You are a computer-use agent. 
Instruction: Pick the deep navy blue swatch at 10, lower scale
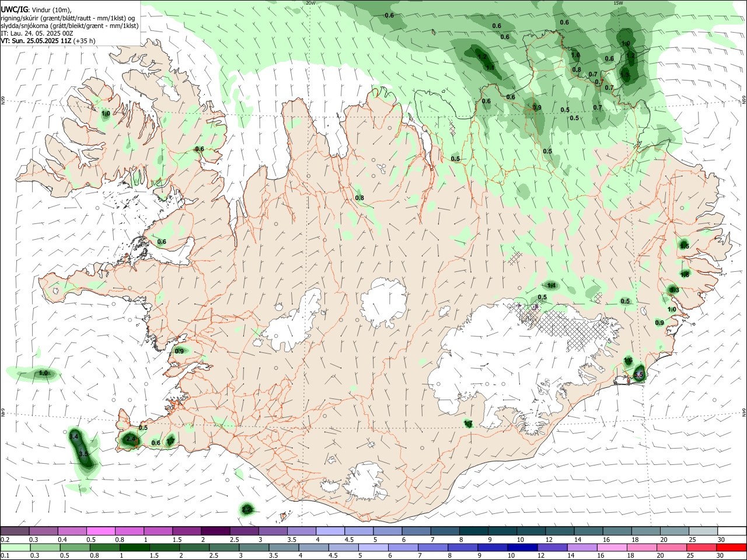coord(522,547)
